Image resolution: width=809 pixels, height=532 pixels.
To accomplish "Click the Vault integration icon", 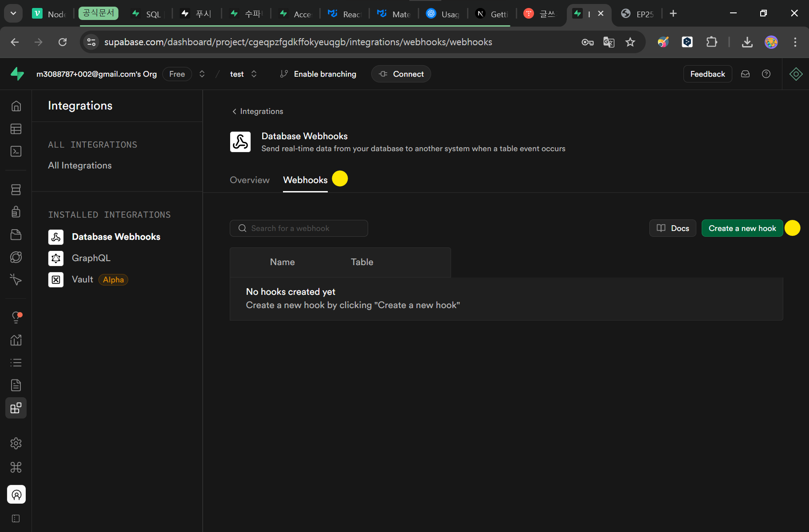I will (x=56, y=280).
